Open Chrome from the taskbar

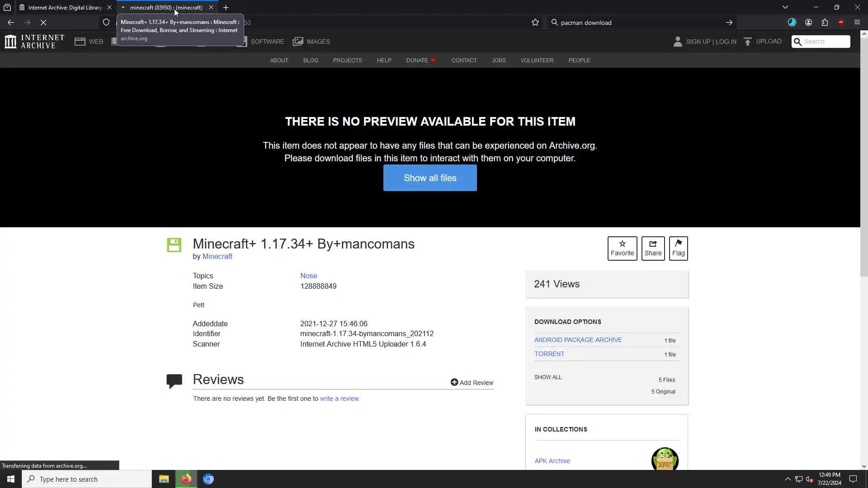point(208,479)
